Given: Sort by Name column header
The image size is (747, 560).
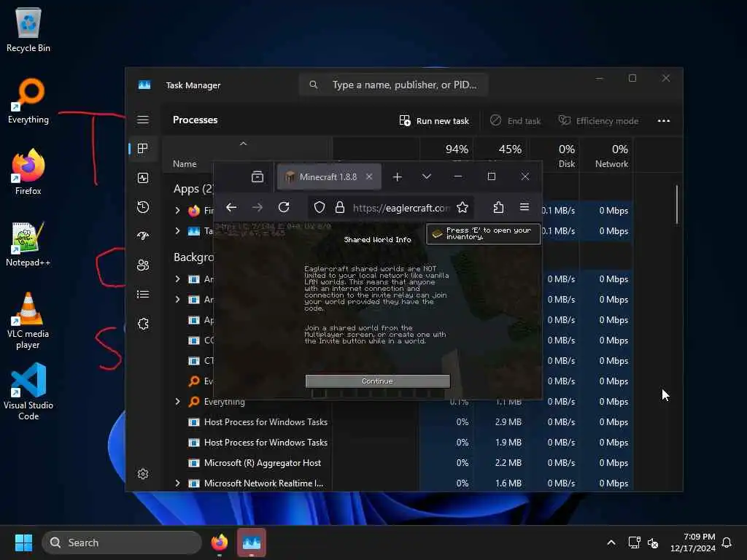Looking at the screenshot, I should point(185,164).
